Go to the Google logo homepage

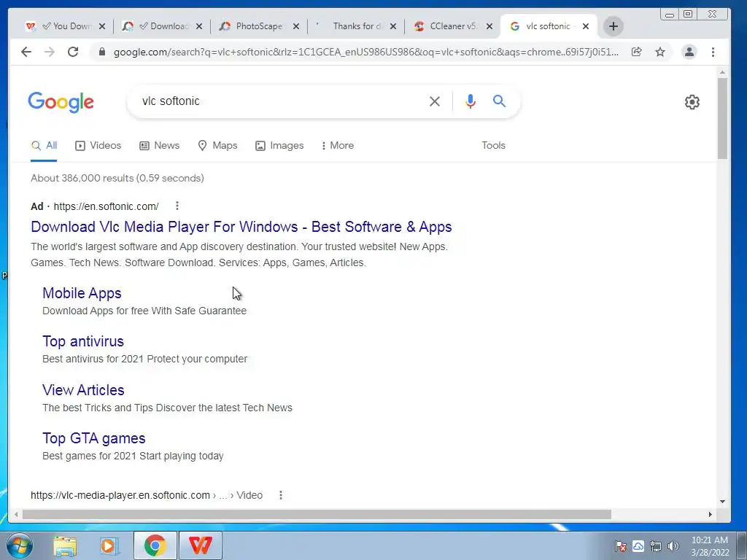61,102
